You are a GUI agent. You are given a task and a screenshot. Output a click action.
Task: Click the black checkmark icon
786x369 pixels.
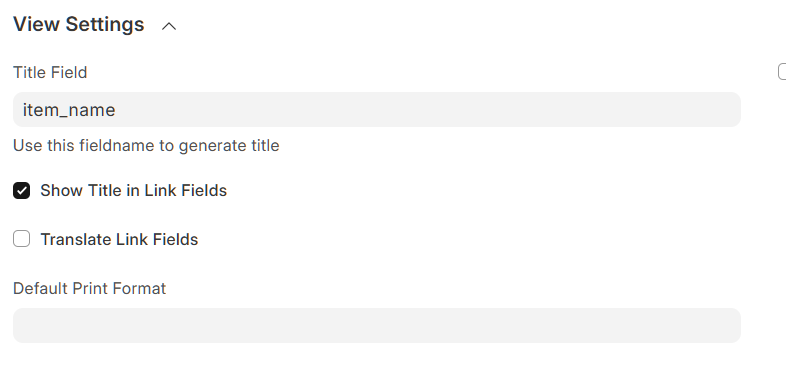pyautogui.click(x=22, y=191)
